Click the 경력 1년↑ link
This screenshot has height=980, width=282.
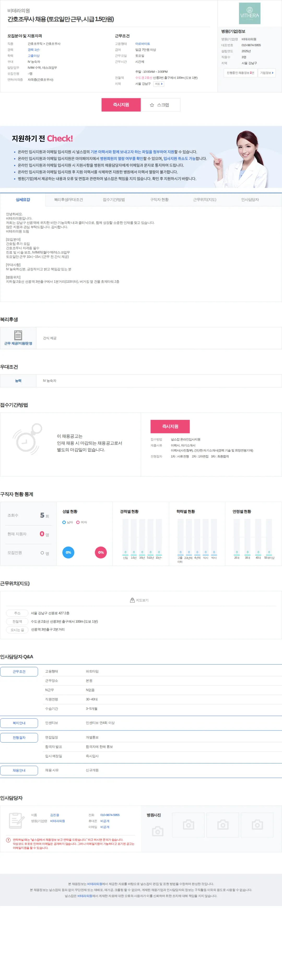34,50
